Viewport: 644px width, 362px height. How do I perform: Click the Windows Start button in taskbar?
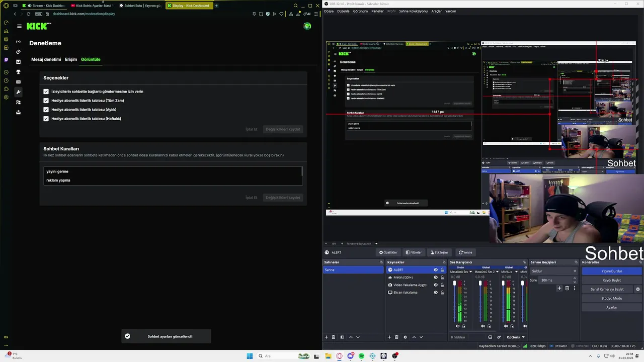click(250, 356)
